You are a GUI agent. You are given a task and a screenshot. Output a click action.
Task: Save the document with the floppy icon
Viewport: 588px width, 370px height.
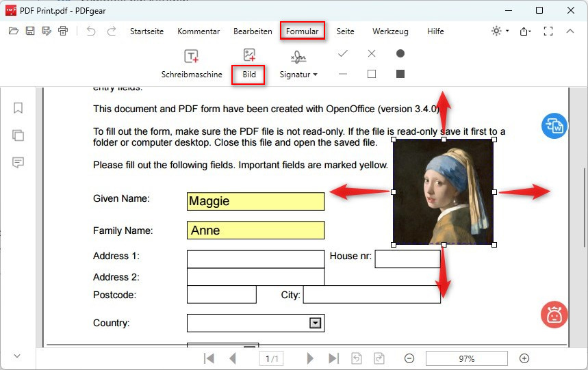30,31
